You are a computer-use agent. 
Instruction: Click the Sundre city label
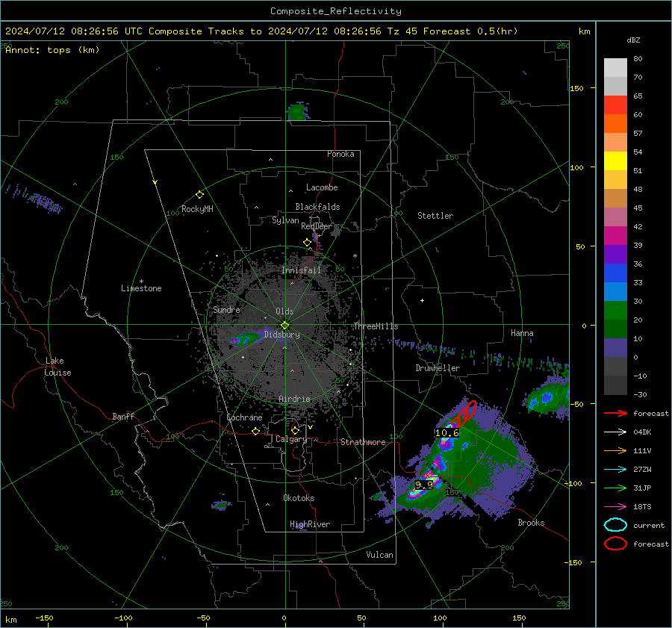226,309
